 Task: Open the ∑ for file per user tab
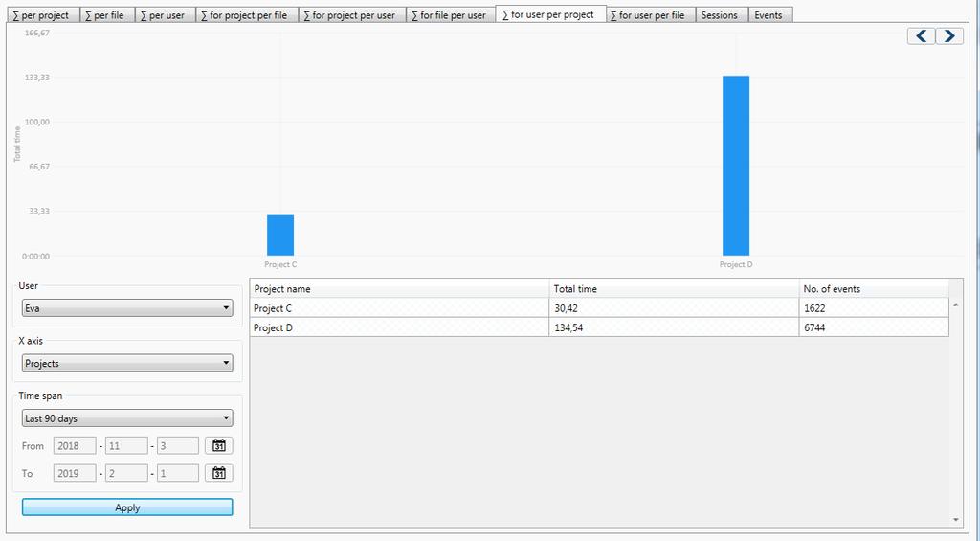click(x=449, y=15)
